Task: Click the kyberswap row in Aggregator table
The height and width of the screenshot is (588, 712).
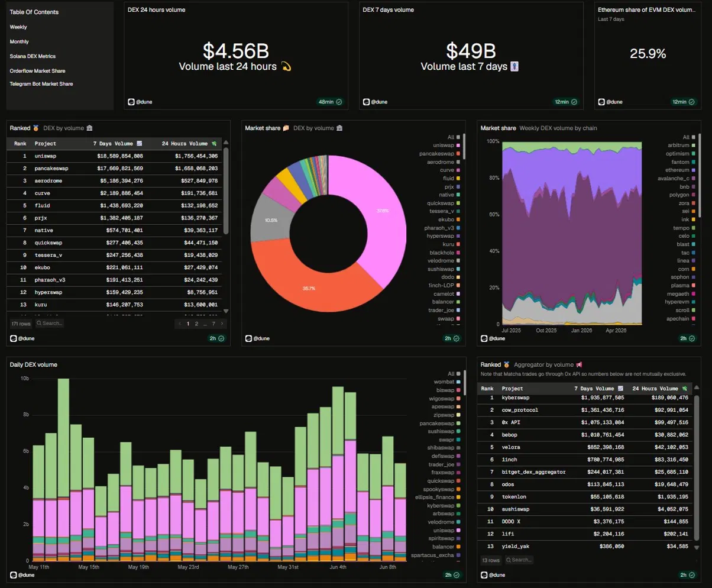Action: (585, 398)
